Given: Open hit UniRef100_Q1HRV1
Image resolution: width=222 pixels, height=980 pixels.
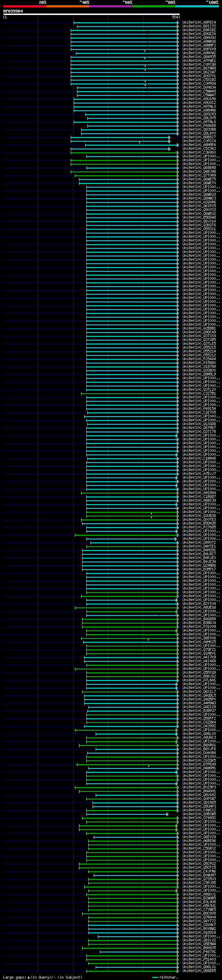Looking at the screenshot, I should [199, 653].
